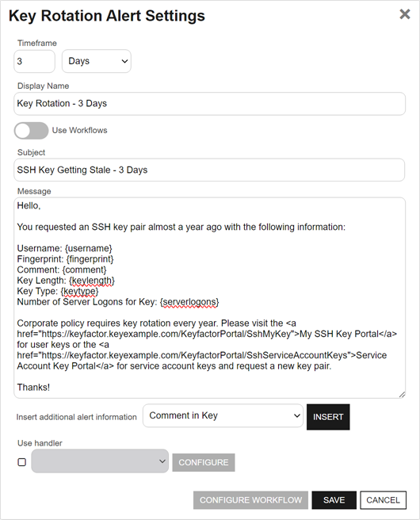The height and width of the screenshot is (520, 420).
Task: Click the INSERT button
Action: pos(328,417)
